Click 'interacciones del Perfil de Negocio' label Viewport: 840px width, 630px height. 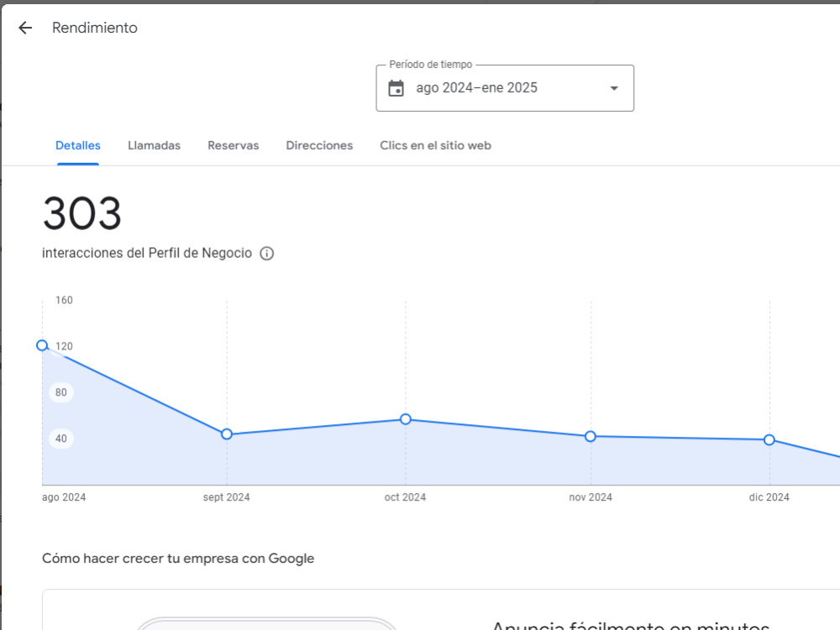coord(147,254)
